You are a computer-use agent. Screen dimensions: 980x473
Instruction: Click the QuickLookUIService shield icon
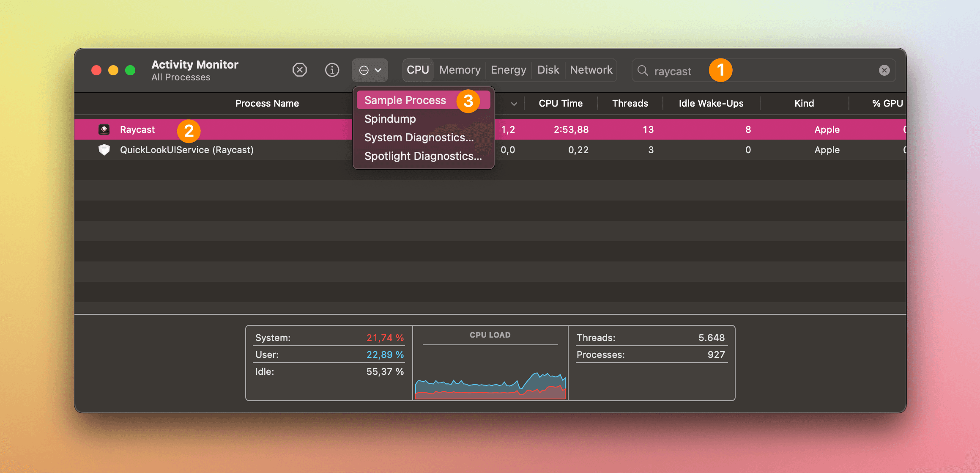click(x=104, y=150)
